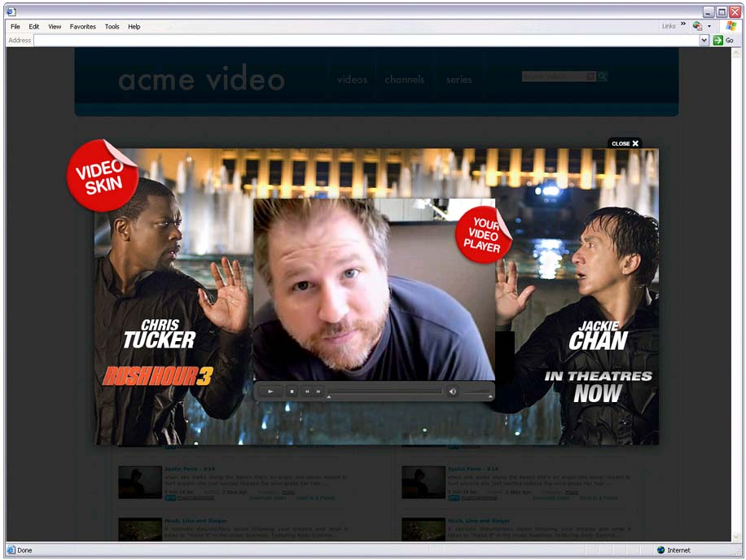Click the Links toolbar label
746x560 pixels.
(669, 26)
